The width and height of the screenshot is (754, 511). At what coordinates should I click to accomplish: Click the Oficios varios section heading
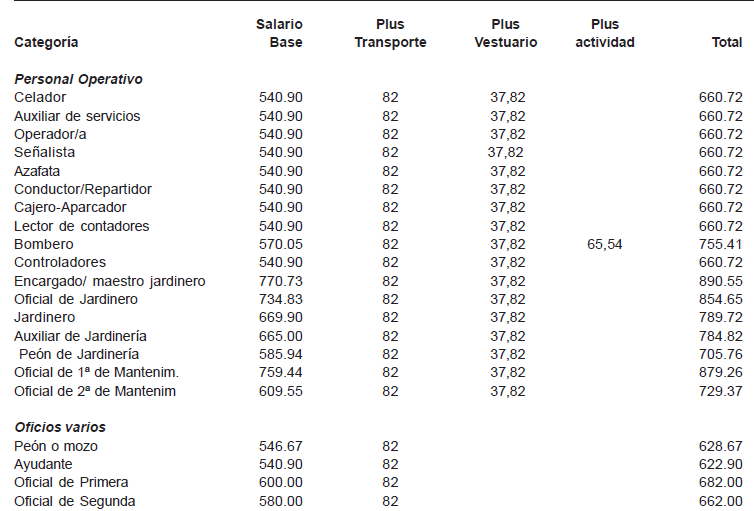(60, 427)
